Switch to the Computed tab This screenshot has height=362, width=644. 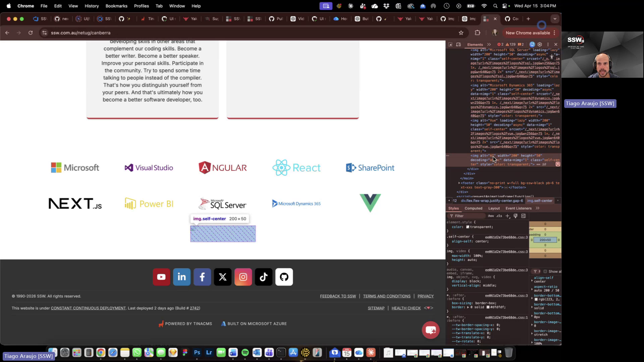(473, 208)
